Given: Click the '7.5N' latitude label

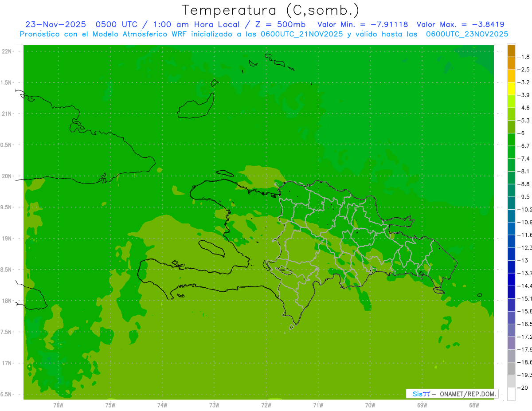Looking at the screenshot, I should tap(7, 332).
